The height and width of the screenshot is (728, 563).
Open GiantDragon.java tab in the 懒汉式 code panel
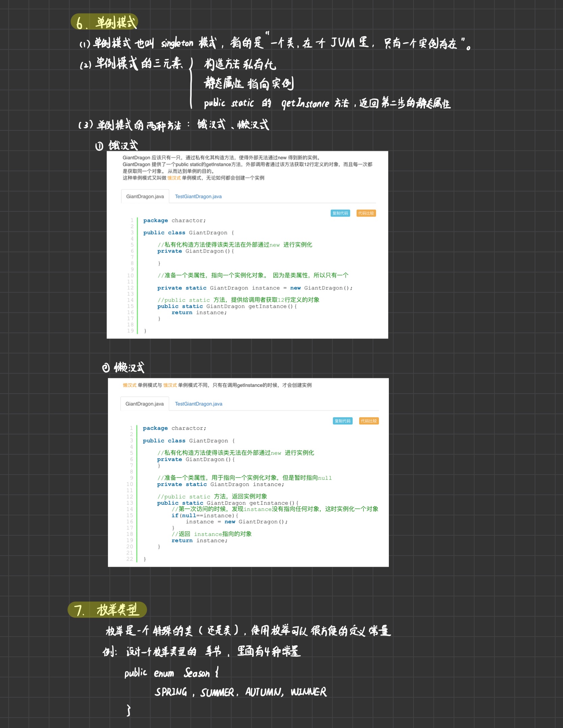(x=144, y=404)
